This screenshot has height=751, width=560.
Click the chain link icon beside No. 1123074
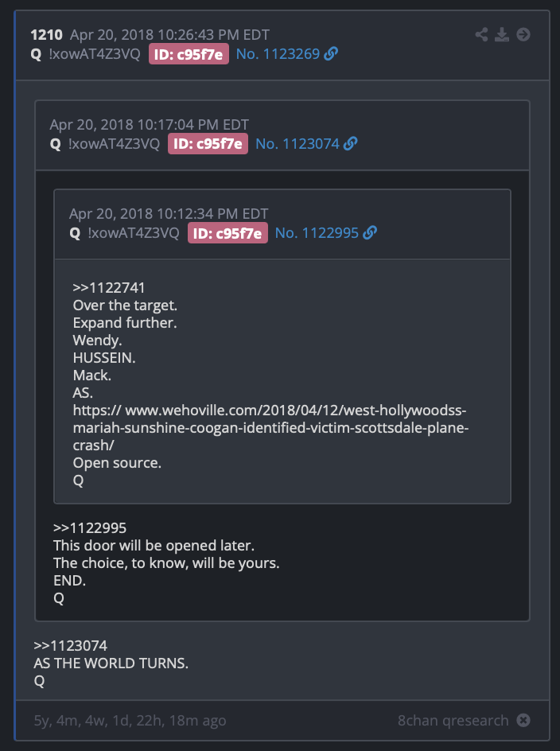350,144
